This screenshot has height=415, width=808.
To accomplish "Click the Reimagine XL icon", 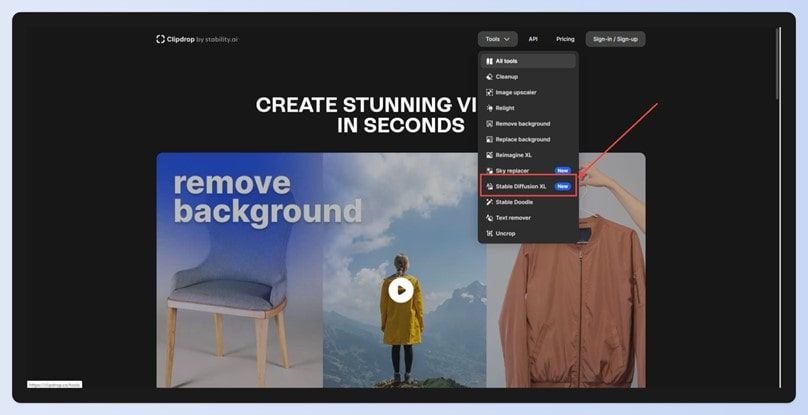I will pos(490,155).
